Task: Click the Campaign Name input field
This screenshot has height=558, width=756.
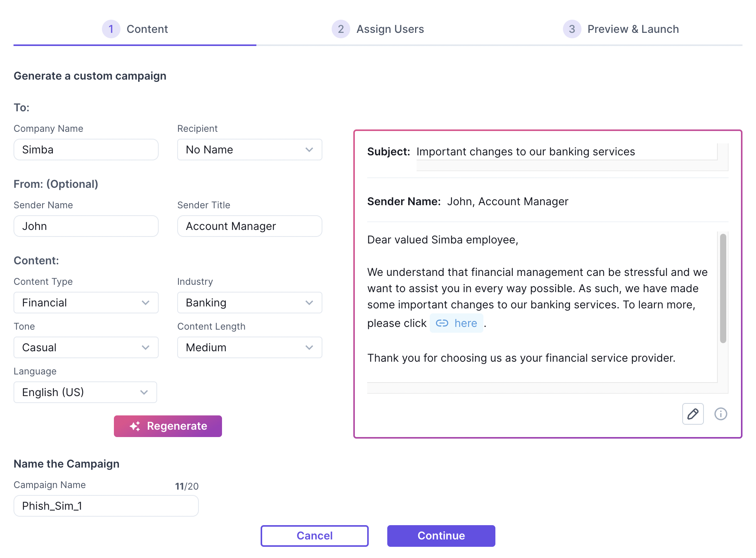Action: [x=106, y=506]
